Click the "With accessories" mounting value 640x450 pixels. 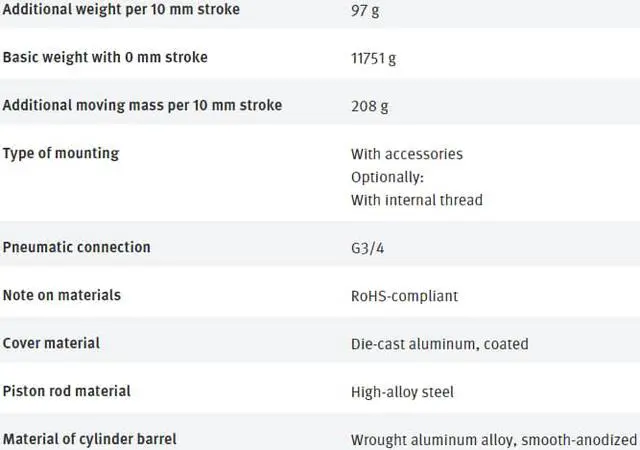[407, 154]
